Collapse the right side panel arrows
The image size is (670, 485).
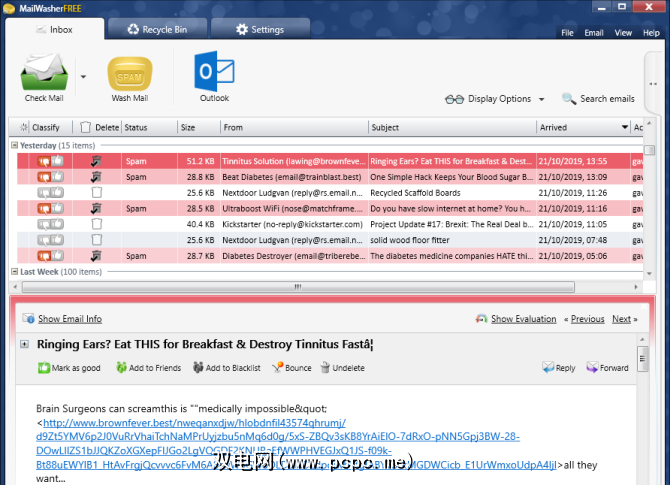(x=653, y=84)
